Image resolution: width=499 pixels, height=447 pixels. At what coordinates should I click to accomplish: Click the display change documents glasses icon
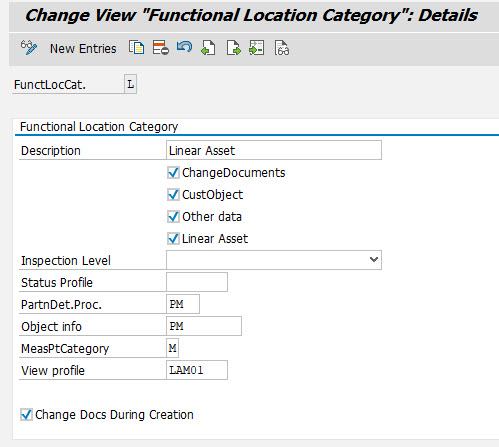[282, 48]
